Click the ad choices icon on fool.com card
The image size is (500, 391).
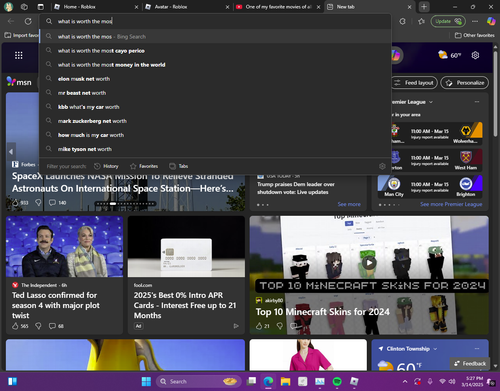click(236, 326)
